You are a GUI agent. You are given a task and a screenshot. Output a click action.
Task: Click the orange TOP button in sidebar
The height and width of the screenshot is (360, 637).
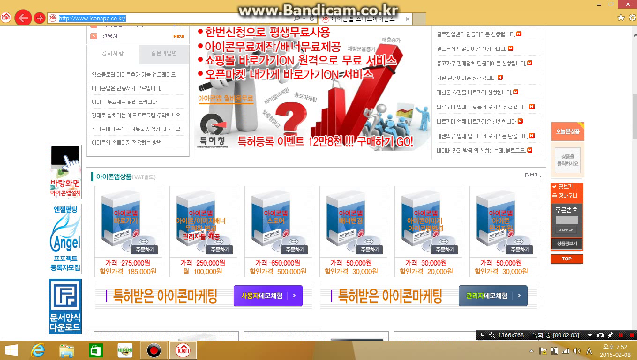tap(567, 259)
